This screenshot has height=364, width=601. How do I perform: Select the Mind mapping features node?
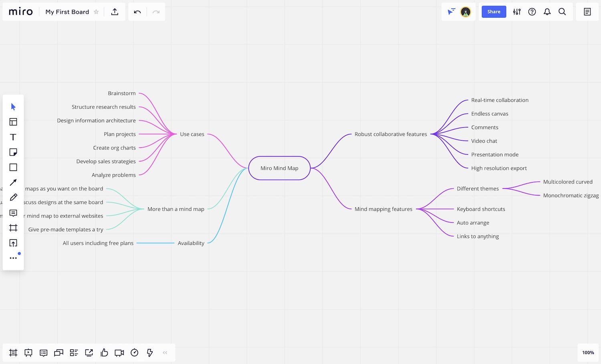coord(383,209)
